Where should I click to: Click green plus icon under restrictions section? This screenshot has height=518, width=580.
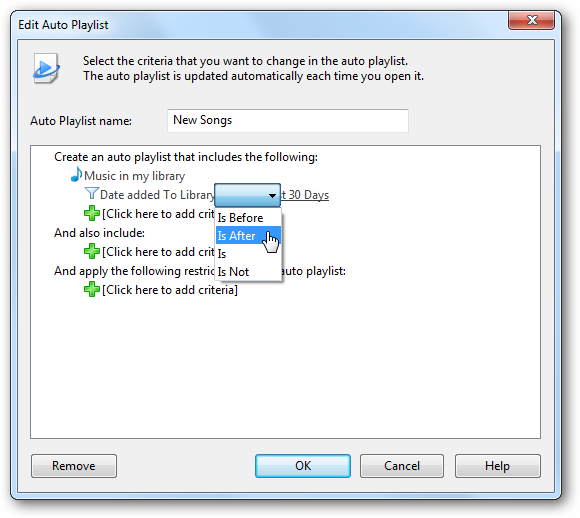pos(92,289)
